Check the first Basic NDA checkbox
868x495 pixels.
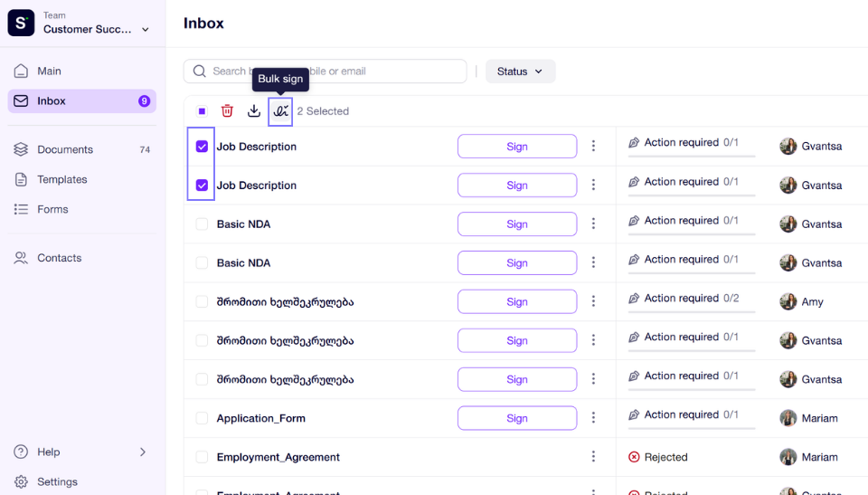[202, 224]
